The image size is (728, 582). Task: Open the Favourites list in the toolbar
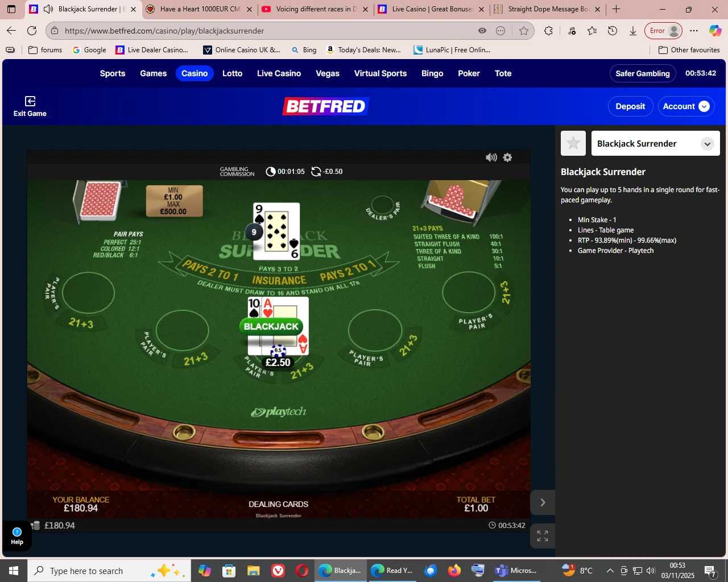pos(592,31)
